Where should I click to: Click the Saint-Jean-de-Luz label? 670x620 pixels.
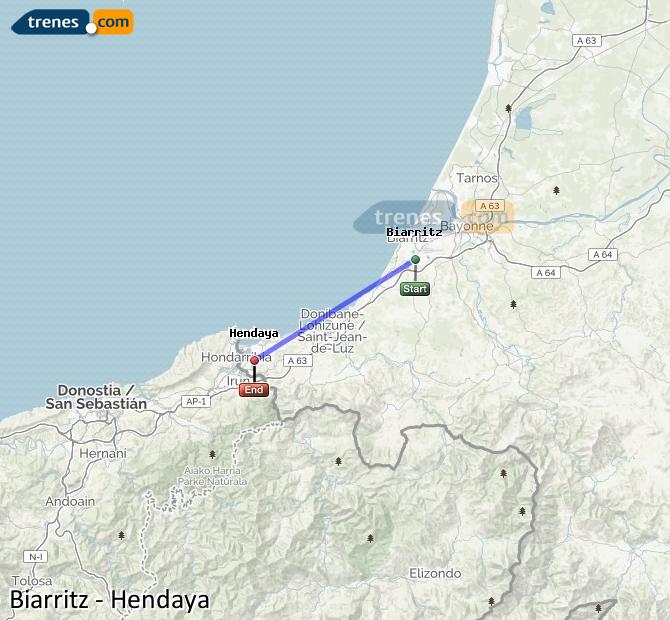pos(332,343)
